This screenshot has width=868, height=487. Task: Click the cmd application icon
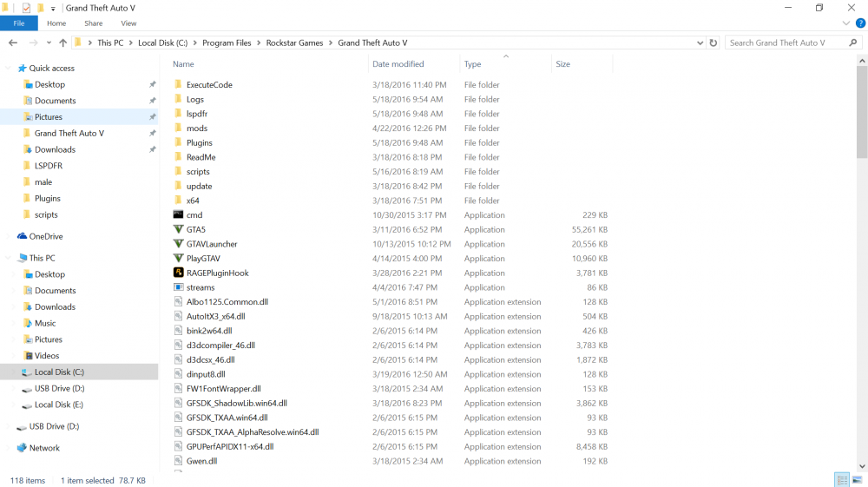click(178, 214)
